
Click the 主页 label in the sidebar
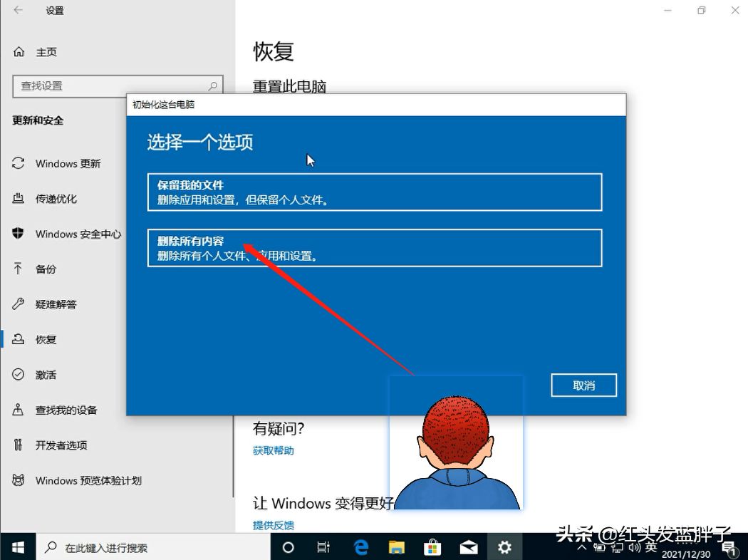click(46, 52)
